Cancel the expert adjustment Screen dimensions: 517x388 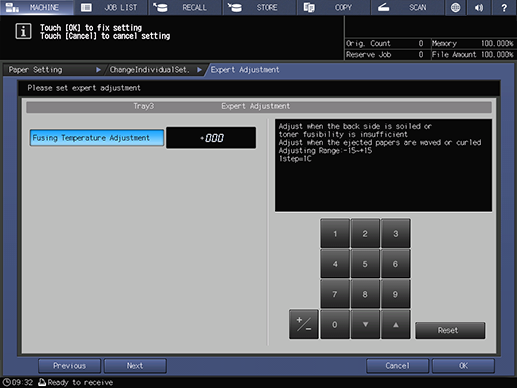pos(397,366)
